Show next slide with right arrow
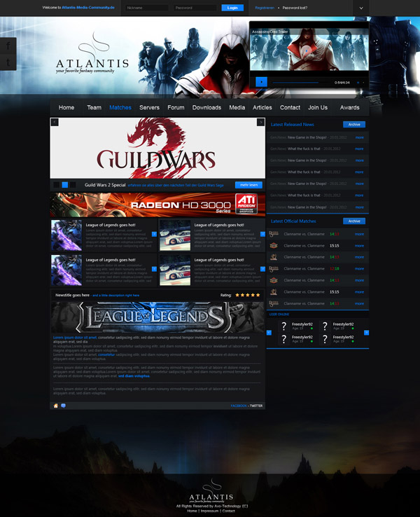420x517 pixels. (260, 123)
